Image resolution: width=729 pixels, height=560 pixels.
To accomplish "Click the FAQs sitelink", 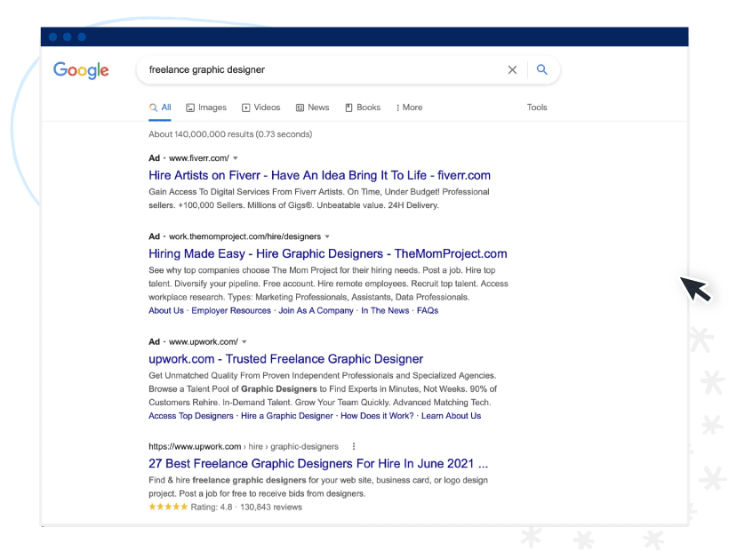I will [x=428, y=310].
